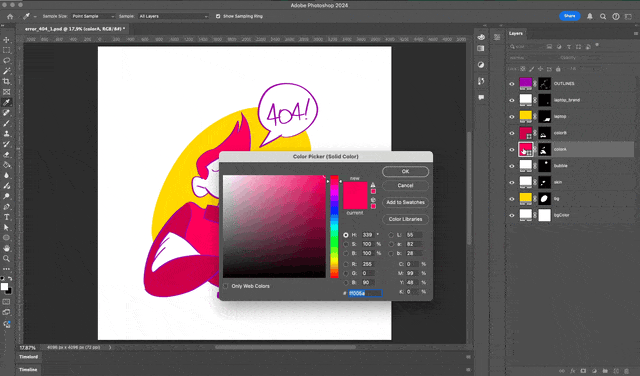Toggle visibility of the laptop layer
Viewport: 640px width, 376px height.
(x=512, y=117)
